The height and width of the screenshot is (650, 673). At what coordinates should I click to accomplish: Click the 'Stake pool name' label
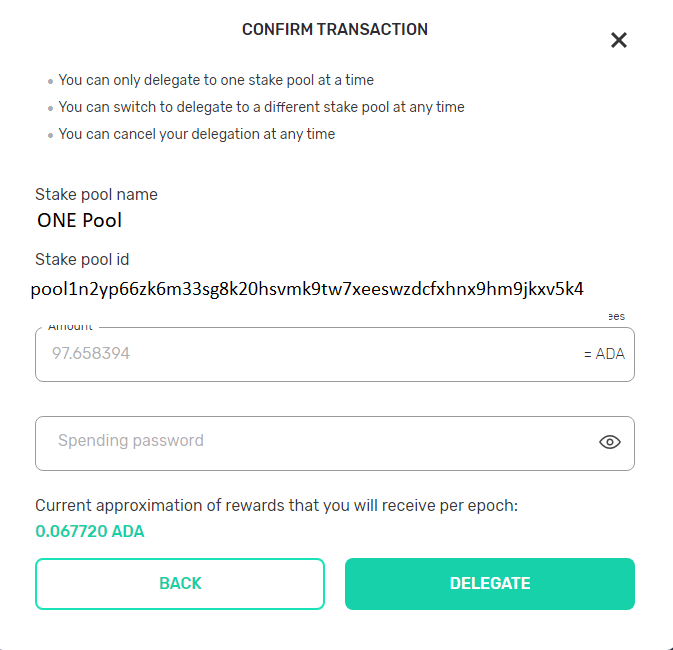click(x=96, y=194)
